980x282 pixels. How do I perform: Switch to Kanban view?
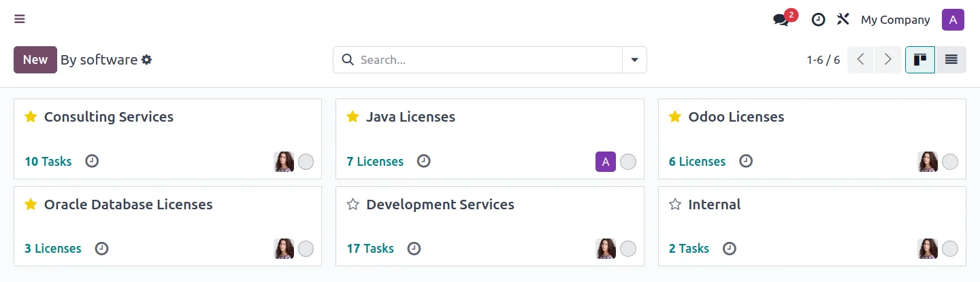920,60
